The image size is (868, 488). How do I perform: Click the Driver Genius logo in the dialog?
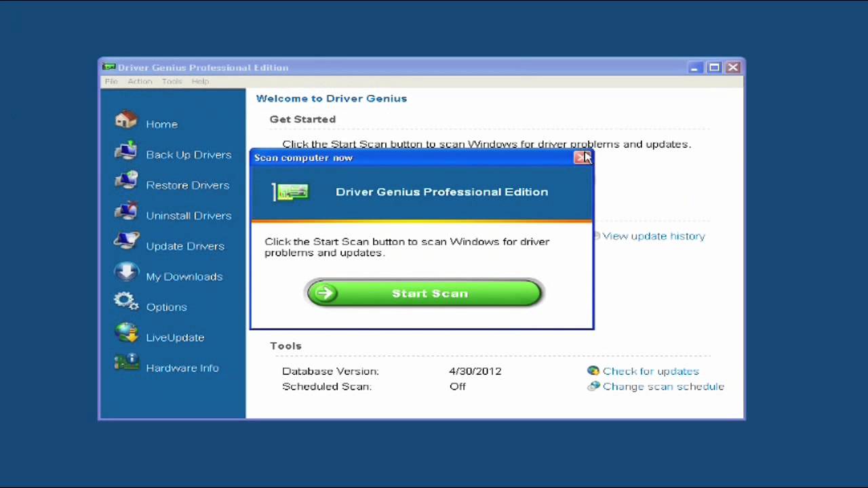tap(292, 192)
